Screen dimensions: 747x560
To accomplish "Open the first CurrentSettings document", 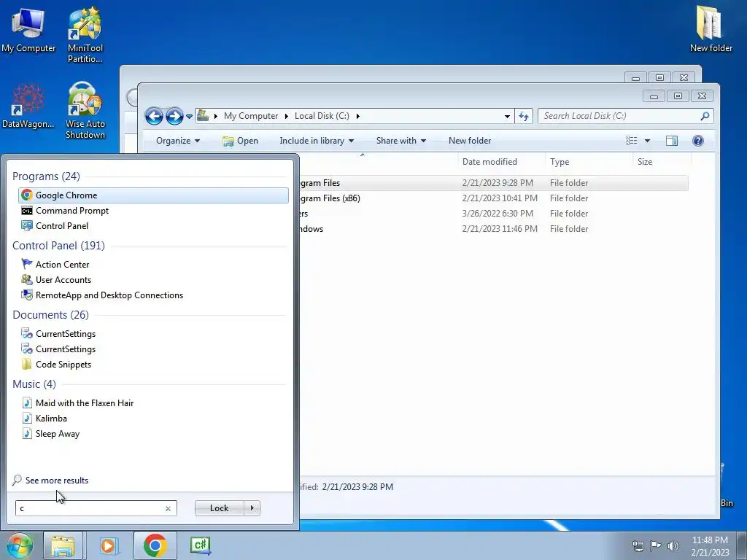I will point(65,334).
